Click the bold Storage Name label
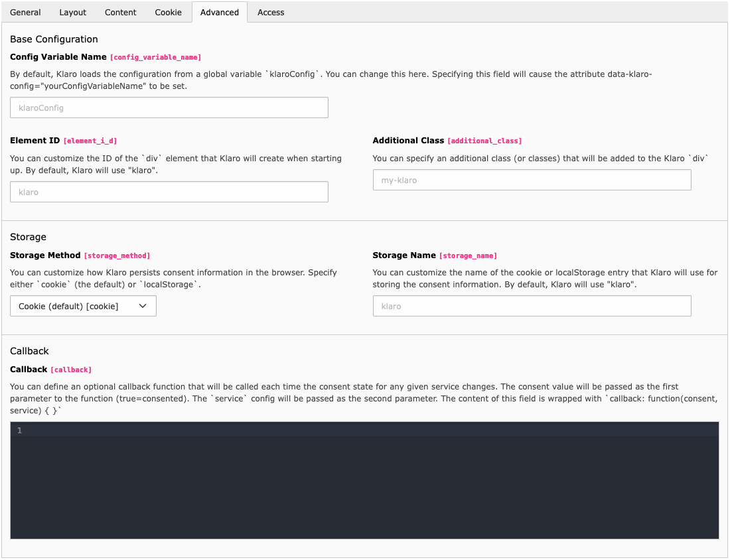The image size is (730, 560). [404, 255]
